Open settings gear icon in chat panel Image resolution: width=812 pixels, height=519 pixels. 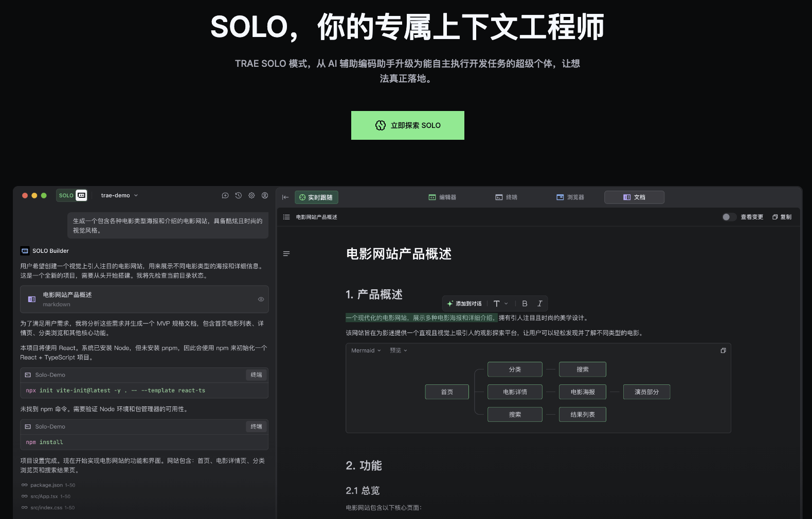point(251,195)
